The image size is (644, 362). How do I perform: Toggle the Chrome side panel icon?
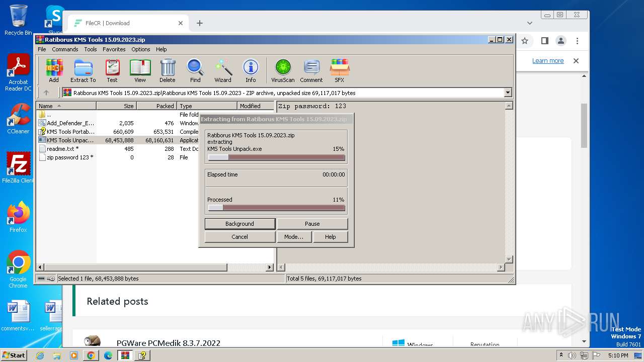point(544,41)
